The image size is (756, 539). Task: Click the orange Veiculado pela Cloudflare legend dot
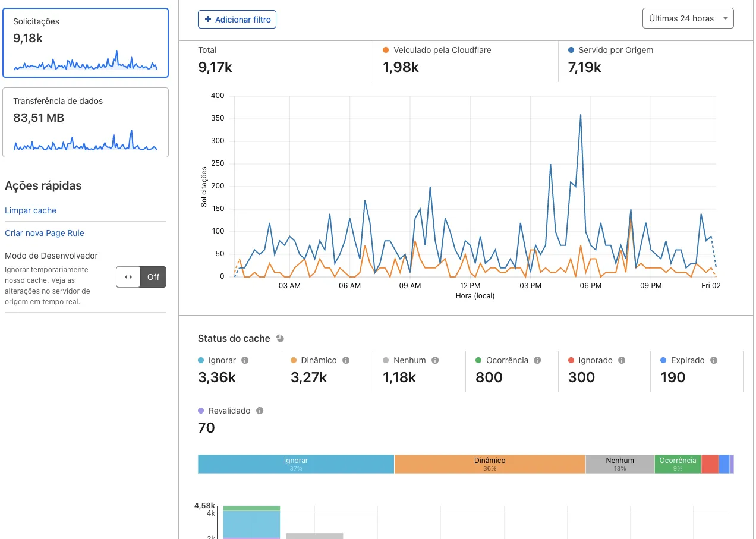[386, 50]
